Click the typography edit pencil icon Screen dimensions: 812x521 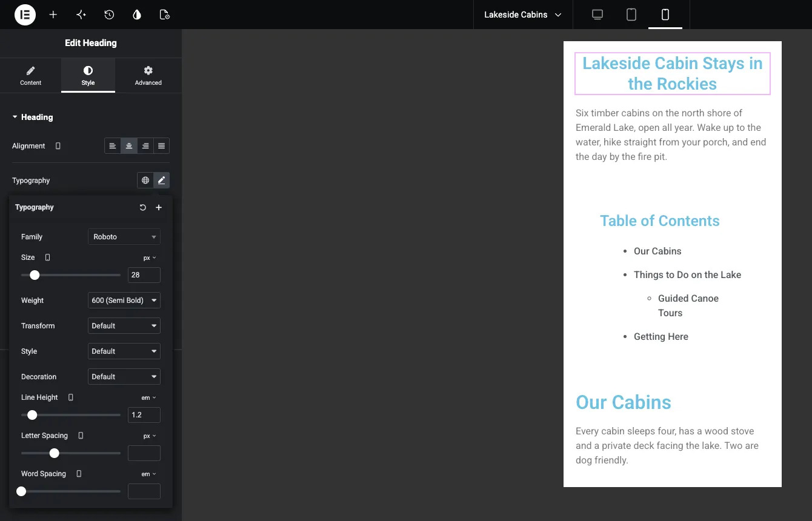point(162,181)
